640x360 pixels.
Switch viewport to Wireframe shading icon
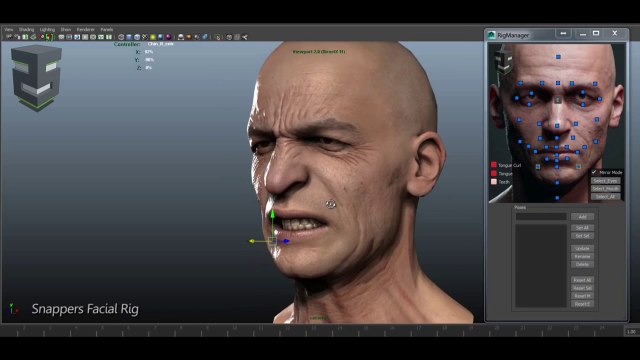coord(121,37)
